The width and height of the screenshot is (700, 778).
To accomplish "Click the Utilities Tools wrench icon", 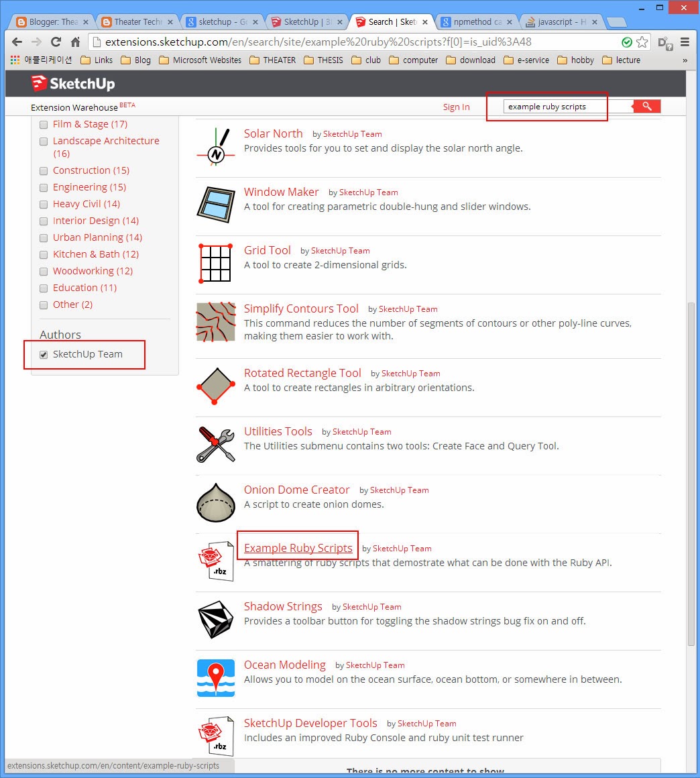I will tap(216, 445).
